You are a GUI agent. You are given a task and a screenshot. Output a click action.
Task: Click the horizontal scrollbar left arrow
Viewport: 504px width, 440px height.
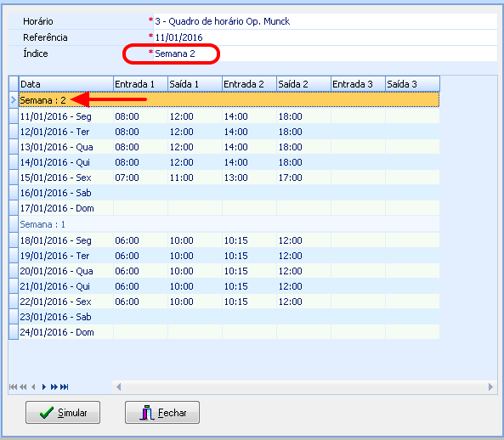[119, 386]
